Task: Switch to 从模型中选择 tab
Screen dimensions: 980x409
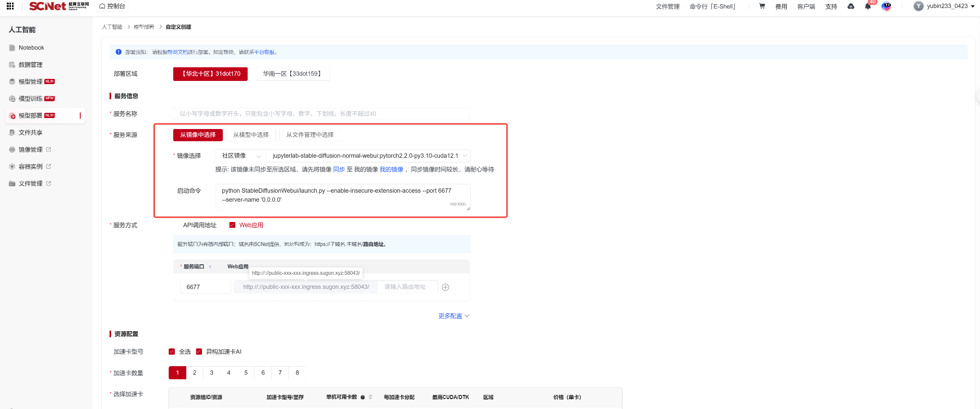Action: pos(251,135)
